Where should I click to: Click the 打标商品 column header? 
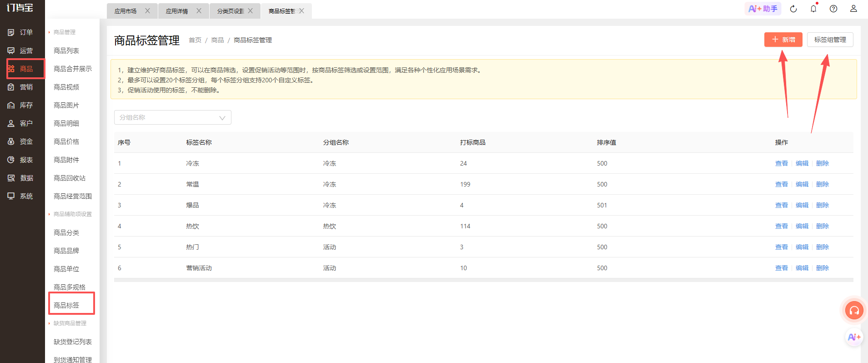coord(473,142)
